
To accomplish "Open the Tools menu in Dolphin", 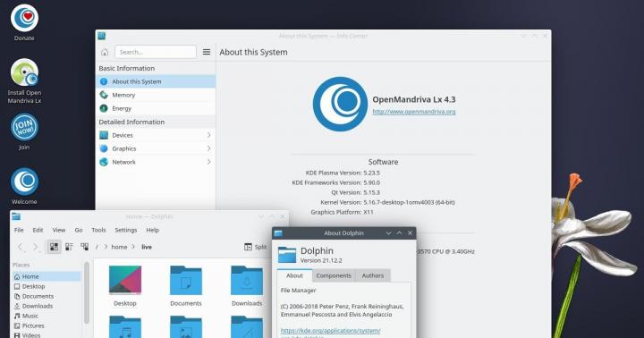I will pyautogui.click(x=98, y=230).
